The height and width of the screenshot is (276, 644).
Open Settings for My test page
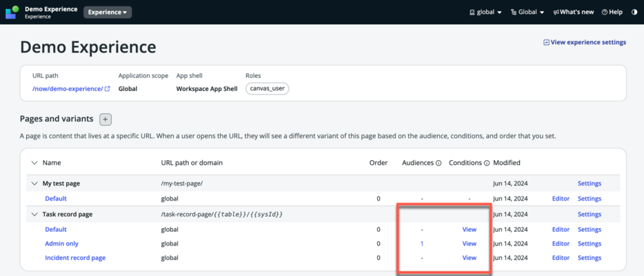(x=590, y=184)
